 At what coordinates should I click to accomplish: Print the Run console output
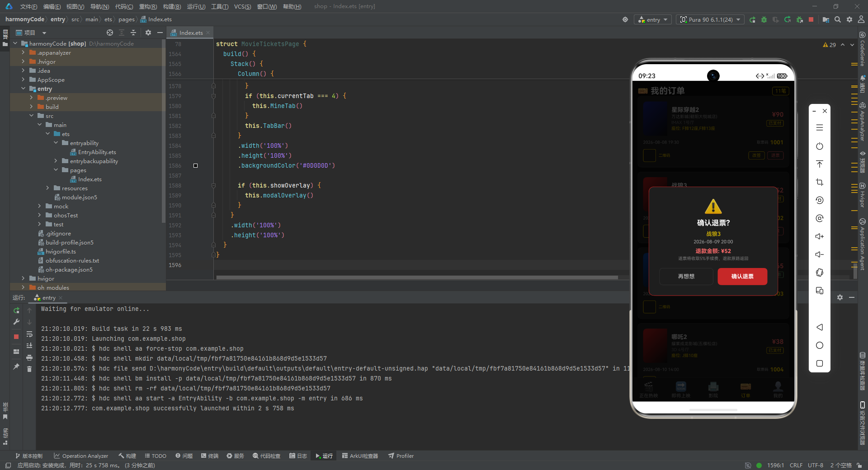[29, 357]
